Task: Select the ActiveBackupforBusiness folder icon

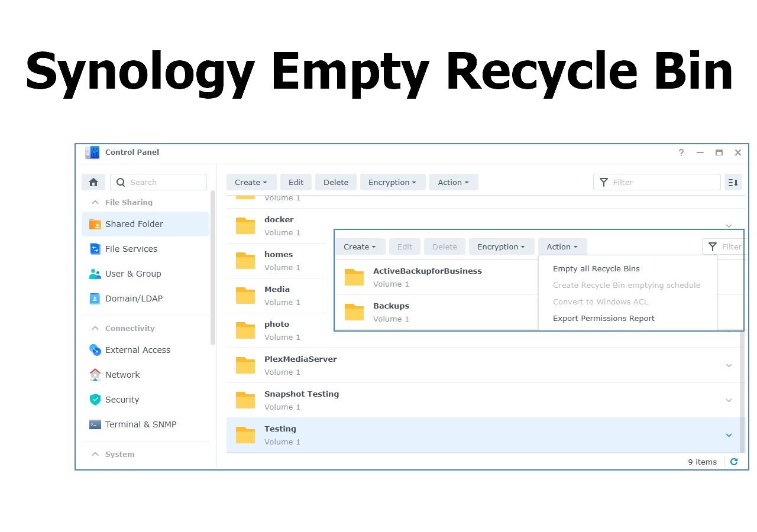Action: (x=354, y=277)
